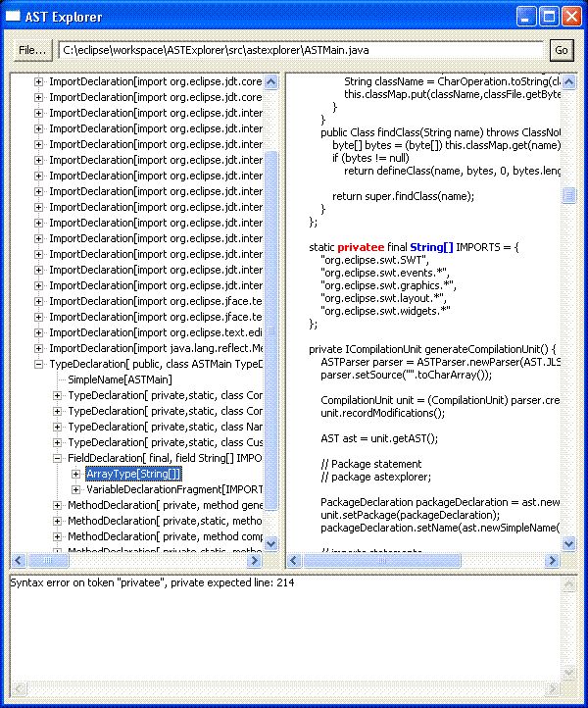588x708 pixels.
Task: Select the SimpleName[ASTMain] tree row
Action: click(x=120, y=379)
